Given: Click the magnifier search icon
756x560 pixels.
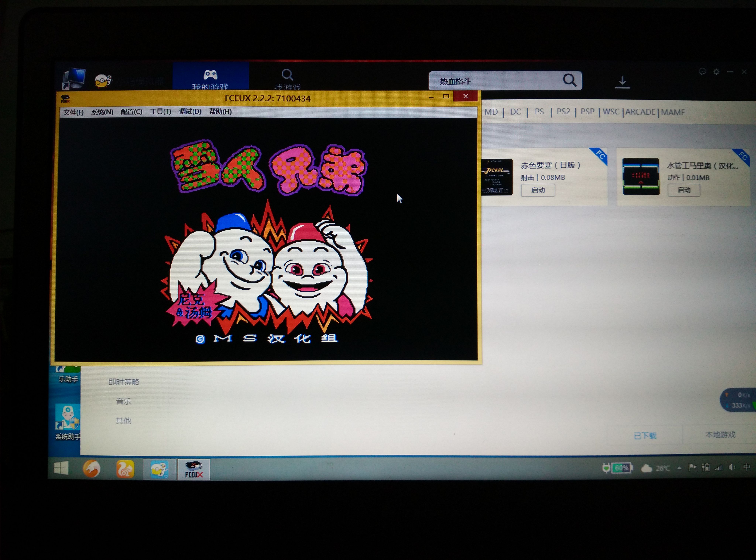Looking at the screenshot, I should [x=570, y=80].
